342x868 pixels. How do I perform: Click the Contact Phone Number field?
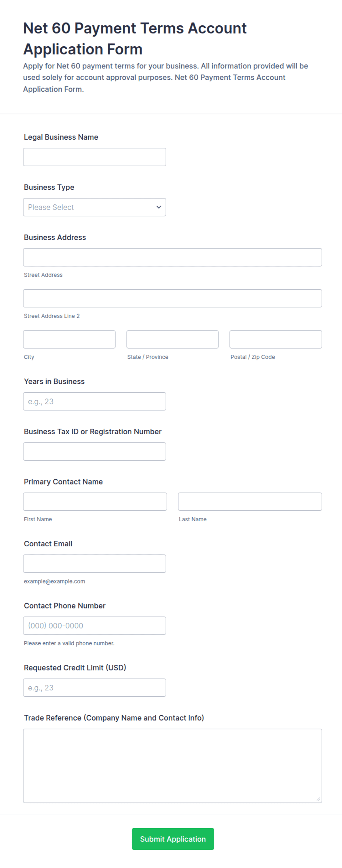pos(95,626)
